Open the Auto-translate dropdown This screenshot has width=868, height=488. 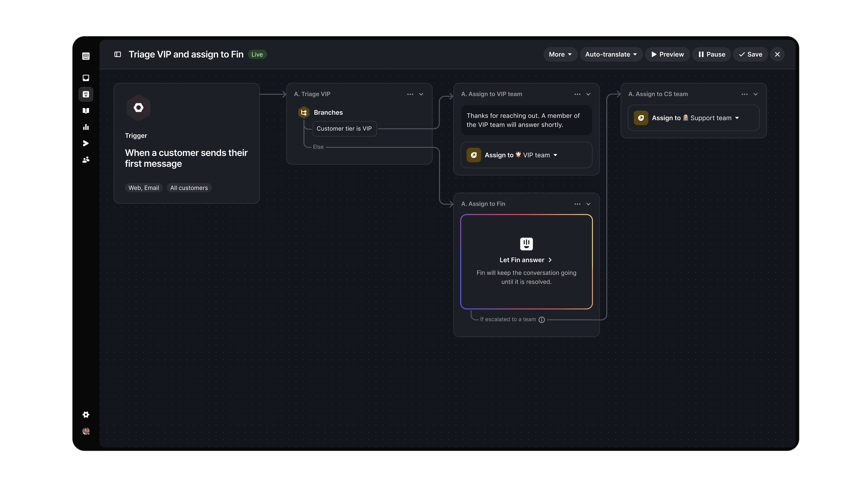(x=611, y=54)
